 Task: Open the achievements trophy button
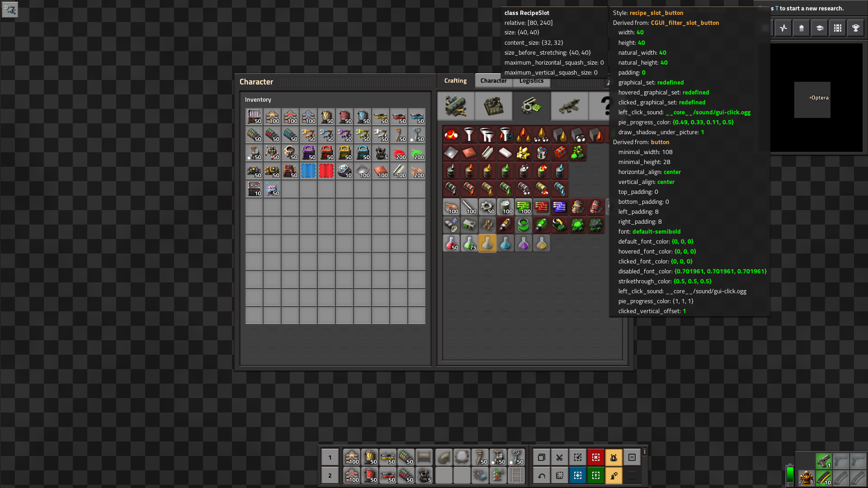[856, 28]
